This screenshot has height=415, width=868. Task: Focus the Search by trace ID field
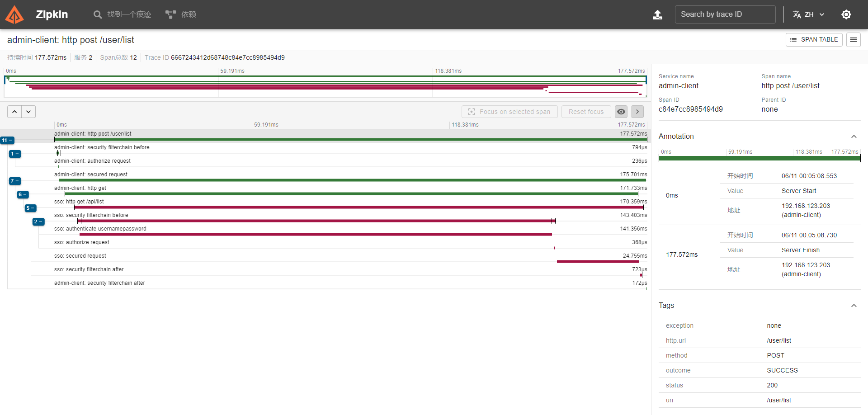click(725, 14)
